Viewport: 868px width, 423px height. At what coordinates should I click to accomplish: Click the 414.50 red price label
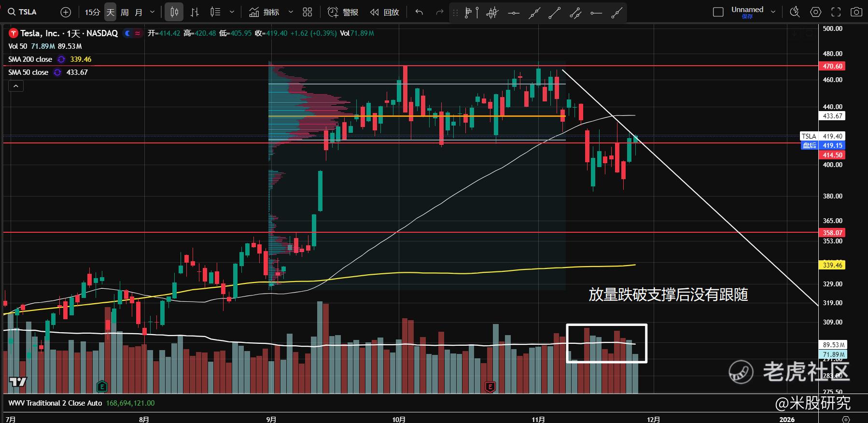(x=832, y=155)
